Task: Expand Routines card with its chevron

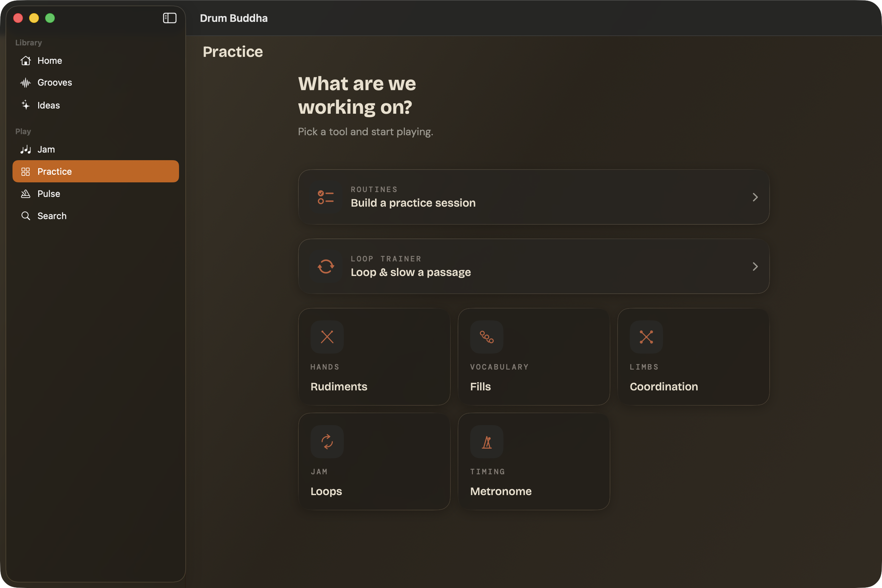Action: click(755, 197)
